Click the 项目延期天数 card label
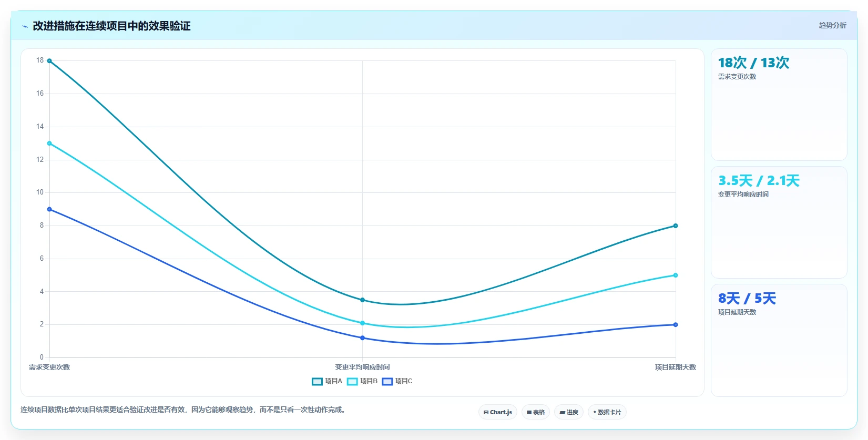868x440 pixels. (x=737, y=312)
